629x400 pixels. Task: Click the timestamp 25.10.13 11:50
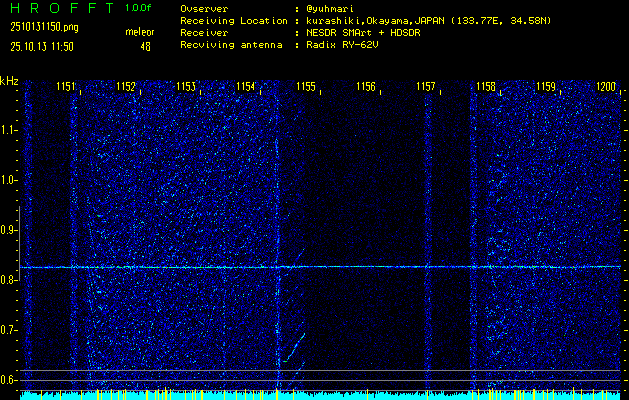coord(42,47)
